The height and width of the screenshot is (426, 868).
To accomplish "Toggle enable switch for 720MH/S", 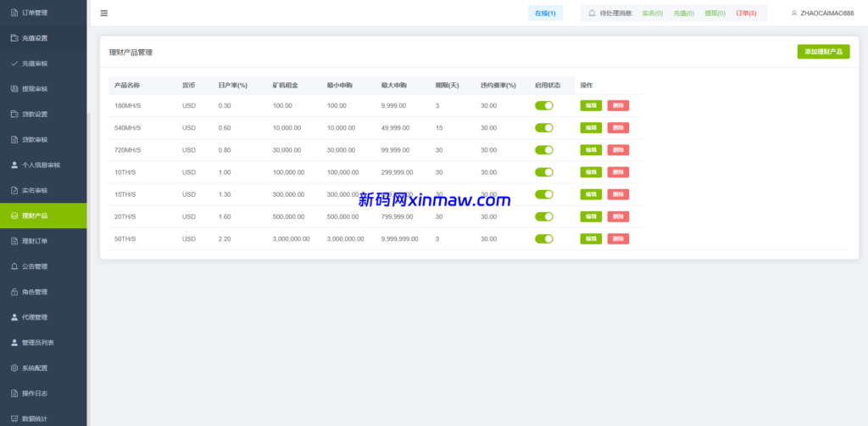I will click(x=543, y=150).
